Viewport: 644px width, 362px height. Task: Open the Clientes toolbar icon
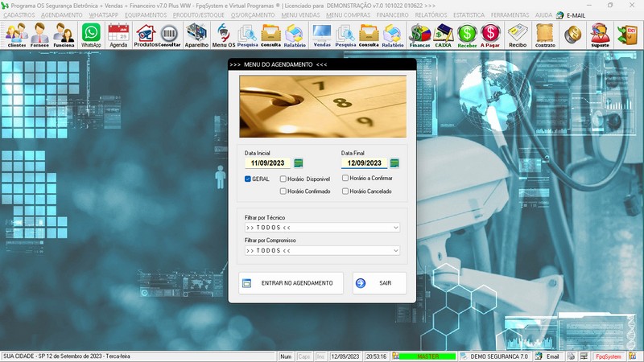pos(16,35)
